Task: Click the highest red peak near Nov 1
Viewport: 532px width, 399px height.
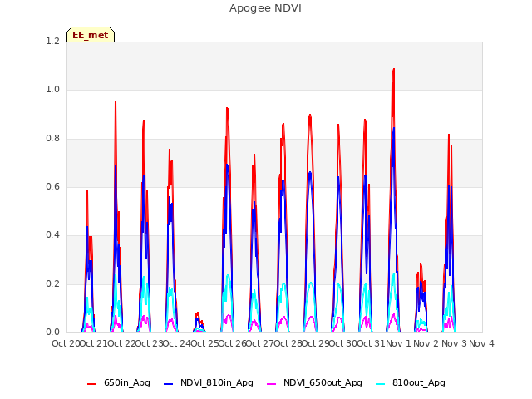Action: pyautogui.click(x=393, y=69)
